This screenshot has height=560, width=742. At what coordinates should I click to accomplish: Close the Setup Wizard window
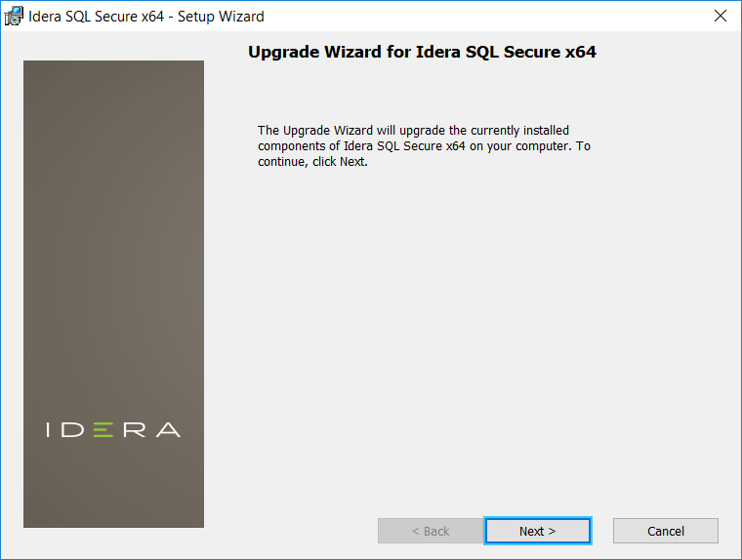click(x=721, y=16)
